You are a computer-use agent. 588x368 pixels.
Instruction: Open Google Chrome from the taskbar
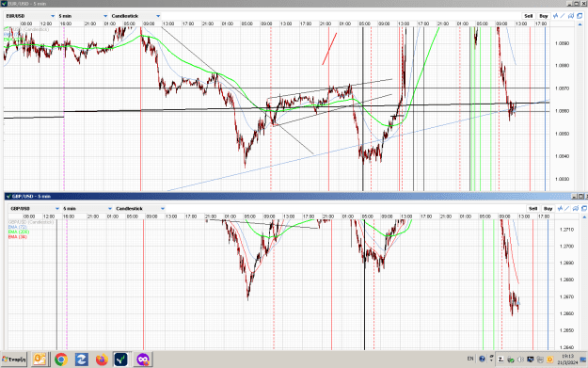click(61, 360)
